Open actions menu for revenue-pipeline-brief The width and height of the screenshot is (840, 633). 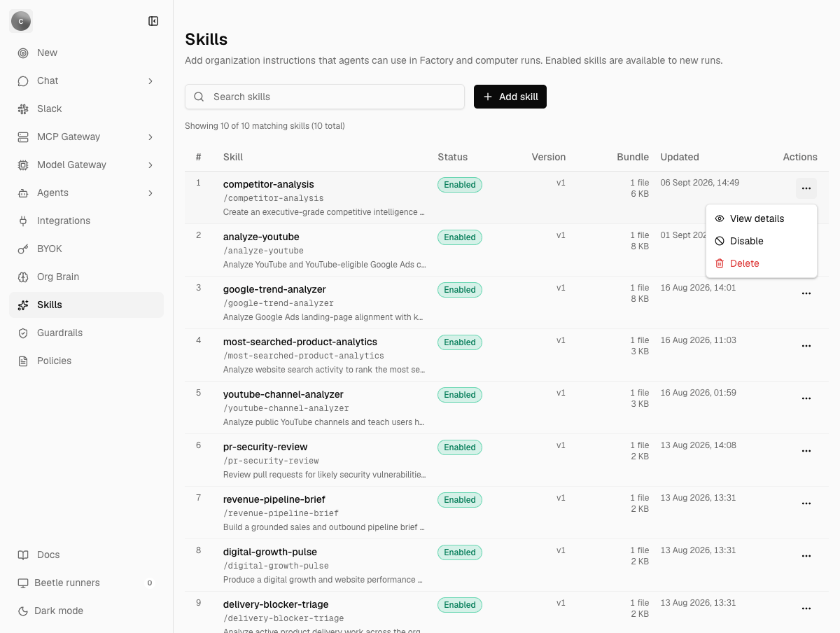point(806,503)
